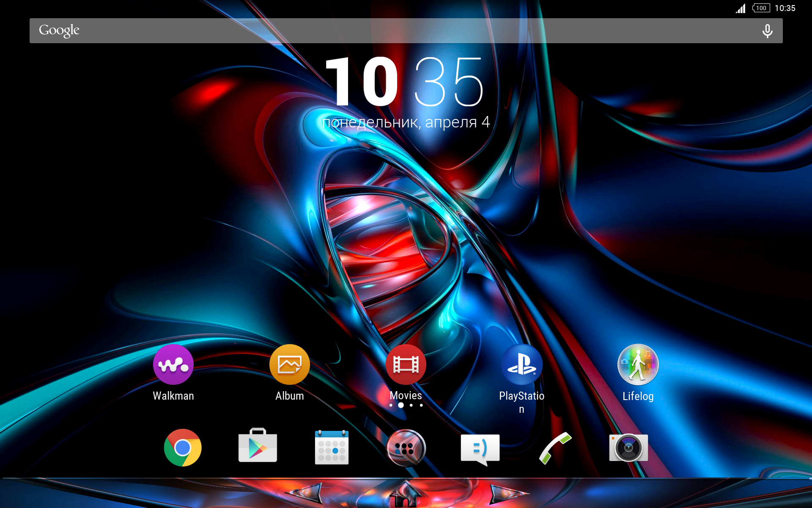Image resolution: width=812 pixels, height=508 pixels.
Task: Tap the 10 35 clock widget
Action: point(405,82)
